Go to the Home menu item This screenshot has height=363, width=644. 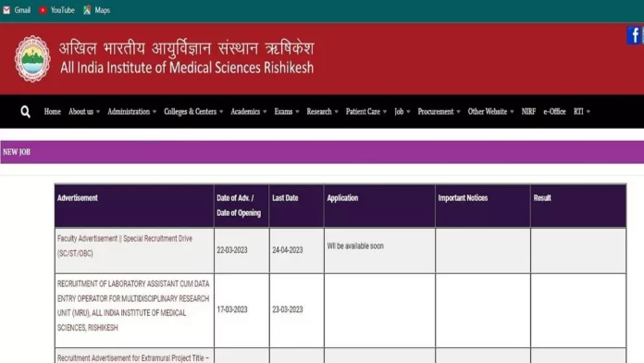pyautogui.click(x=52, y=111)
